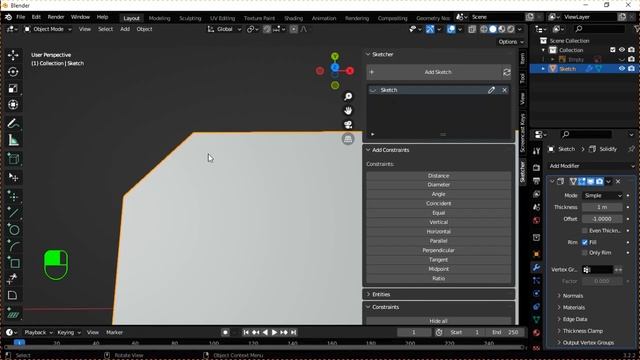Select the sketcher Add Line tool
Screen dimensions: 640x360
[13, 213]
